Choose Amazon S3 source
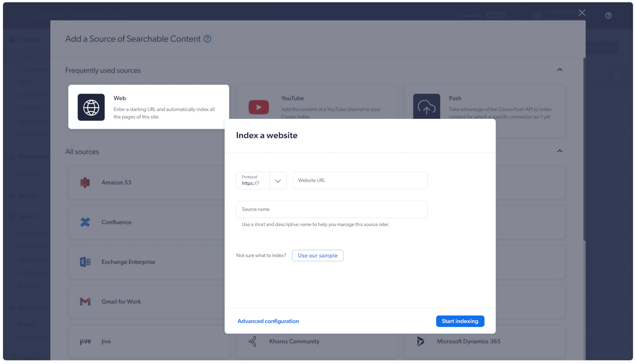636x364 pixels. (146, 183)
